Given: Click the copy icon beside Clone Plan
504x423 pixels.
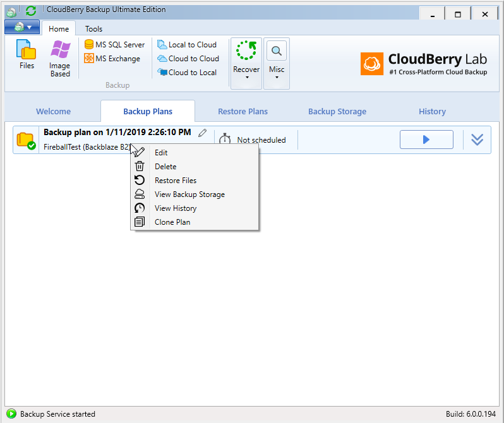Looking at the screenshot, I should point(140,222).
